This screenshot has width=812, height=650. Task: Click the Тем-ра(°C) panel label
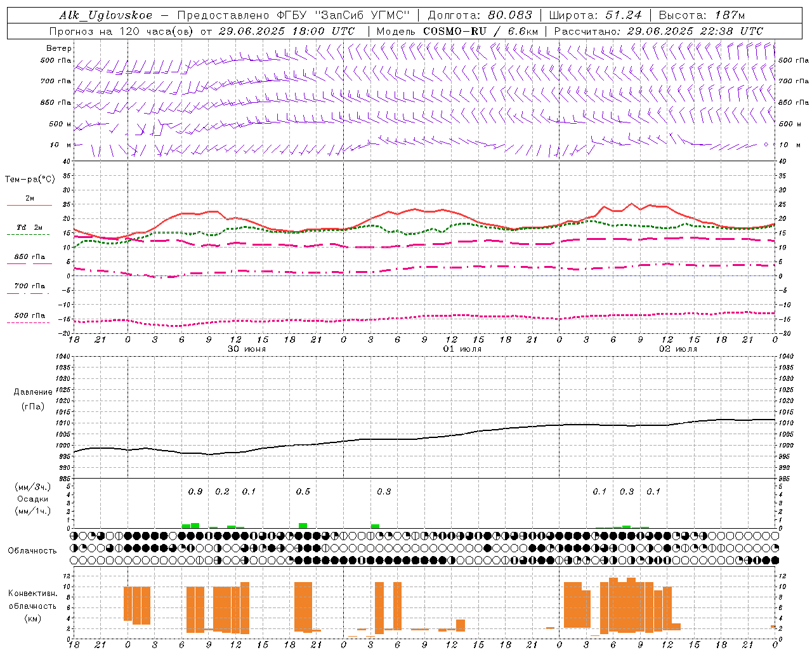click(x=30, y=180)
